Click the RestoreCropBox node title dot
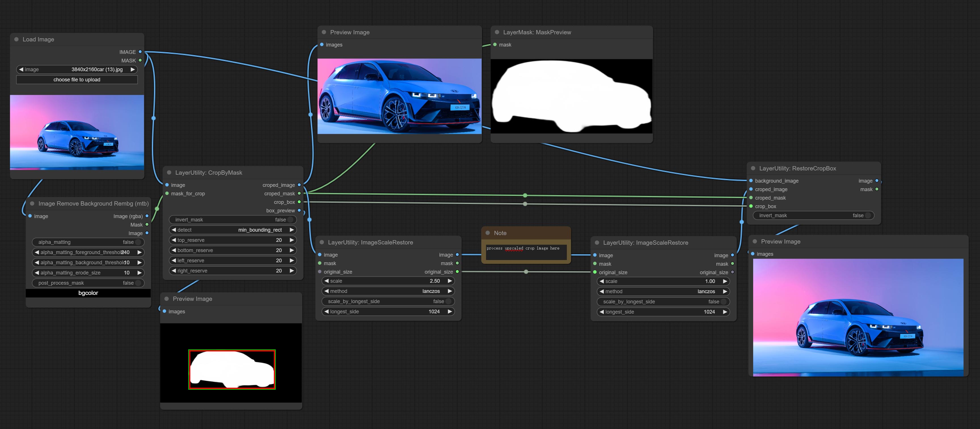This screenshot has height=429, width=980. tap(753, 168)
